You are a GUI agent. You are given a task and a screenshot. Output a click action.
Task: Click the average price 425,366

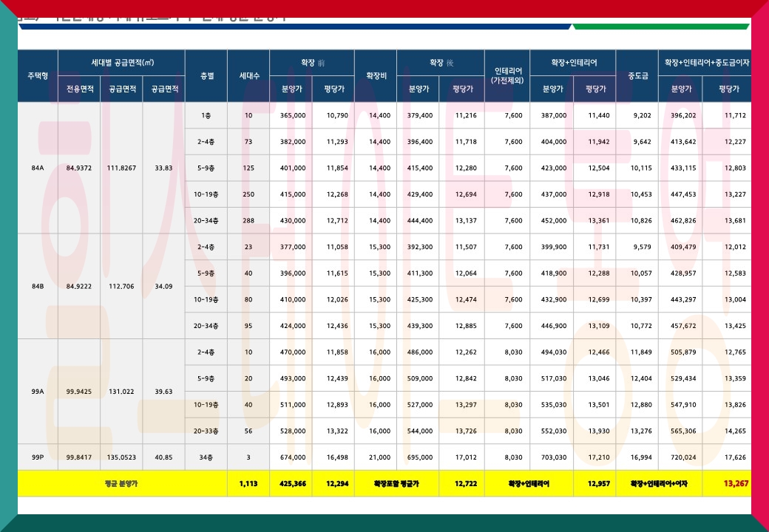293,483
